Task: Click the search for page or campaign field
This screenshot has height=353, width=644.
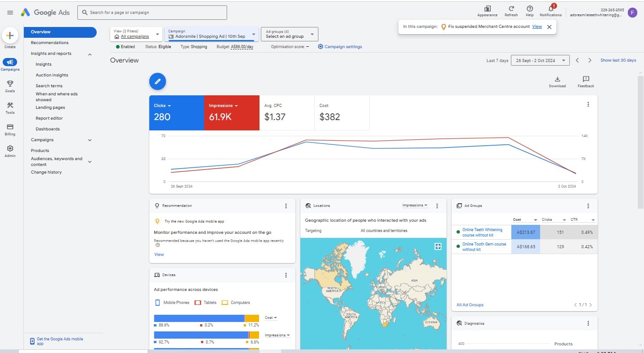Action: pyautogui.click(x=152, y=13)
